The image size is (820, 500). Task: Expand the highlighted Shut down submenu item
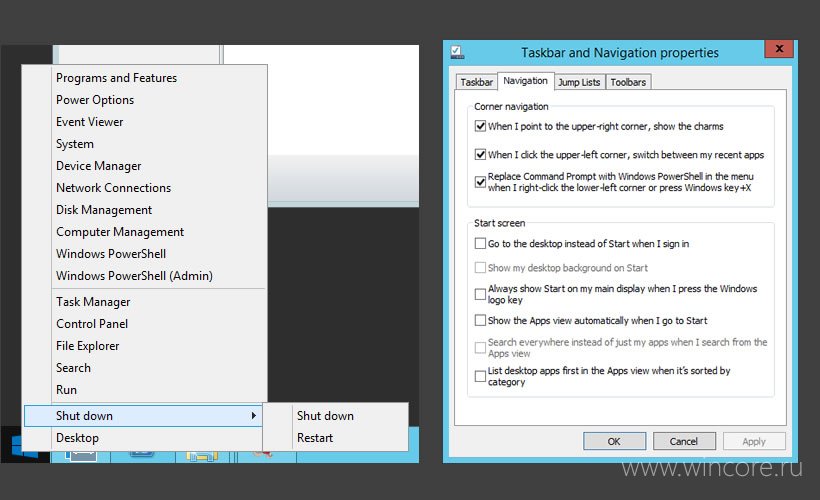[x=143, y=416]
